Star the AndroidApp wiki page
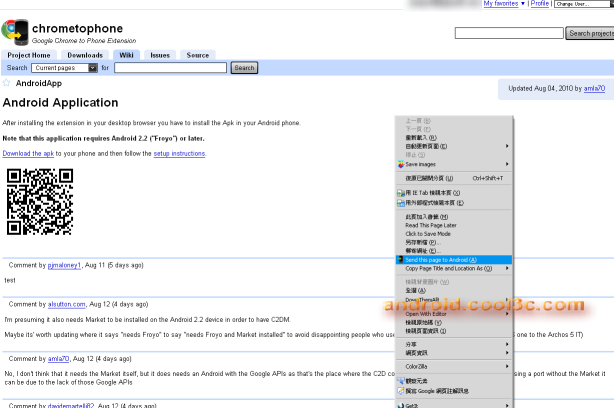Viewport: 614px width, 408px height. 6,83
